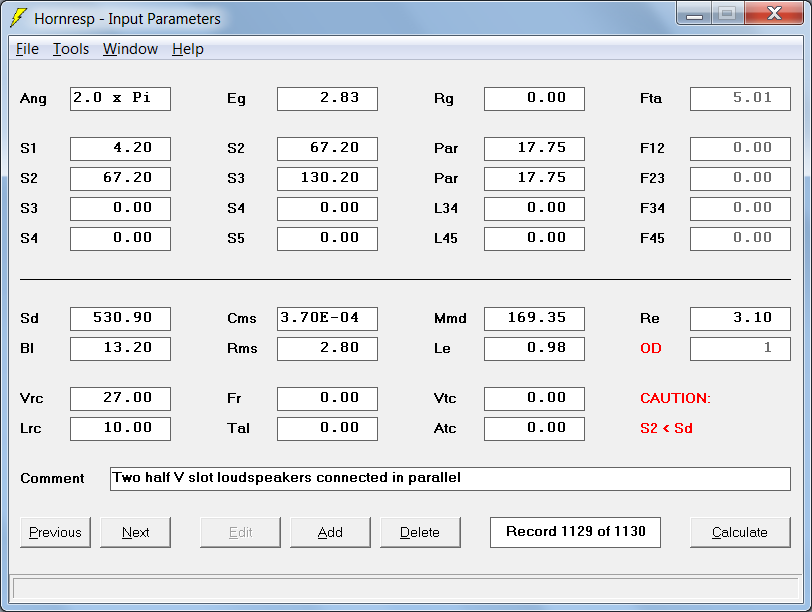Click the L45 input field
The height and width of the screenshot is (612, 812).
pos(534,239)
